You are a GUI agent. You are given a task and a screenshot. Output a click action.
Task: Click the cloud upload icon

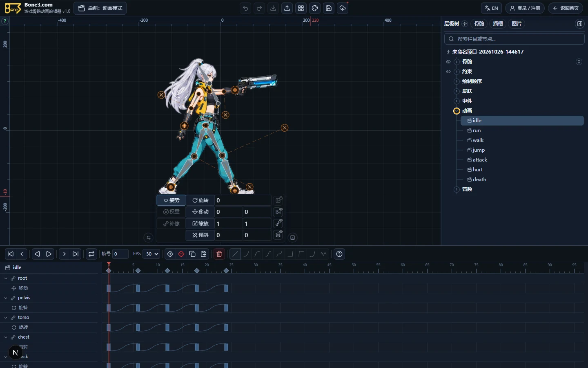(x=343, y=8)
